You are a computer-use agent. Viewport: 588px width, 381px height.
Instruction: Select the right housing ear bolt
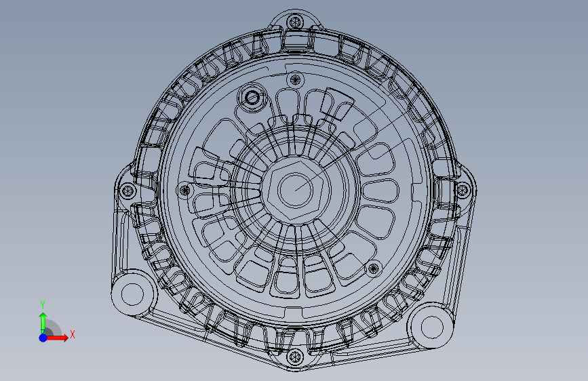[x=463, y=189]
